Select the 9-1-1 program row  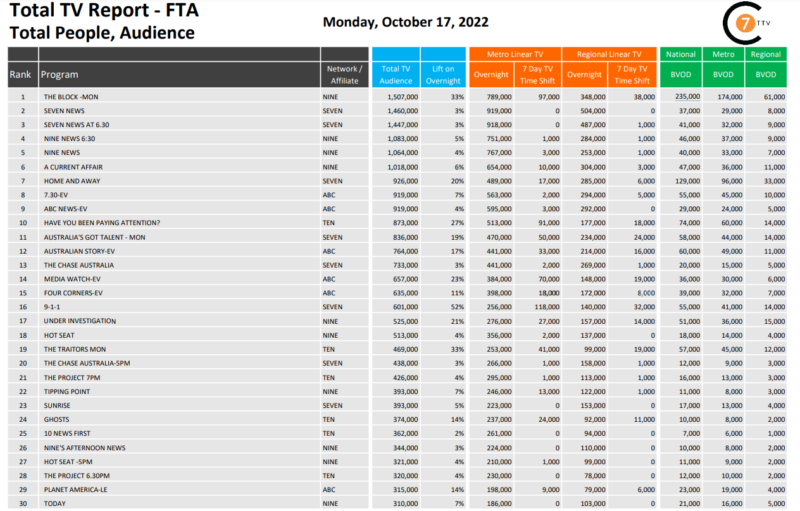52,307
